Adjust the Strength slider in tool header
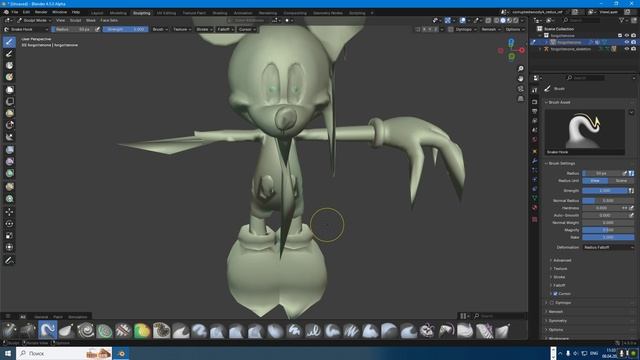 pos(126,29)
